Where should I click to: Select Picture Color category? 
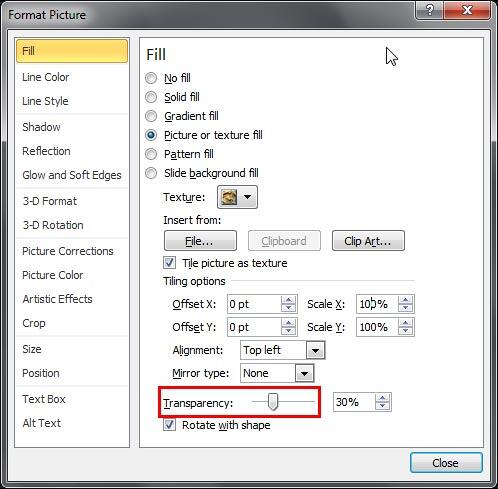click(72, 275)
